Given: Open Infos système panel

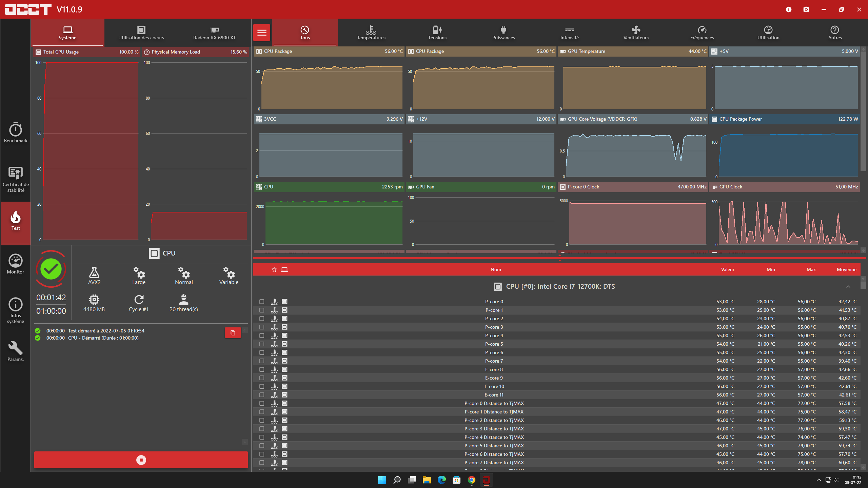Looking at the screenshot, I should 16,310.
